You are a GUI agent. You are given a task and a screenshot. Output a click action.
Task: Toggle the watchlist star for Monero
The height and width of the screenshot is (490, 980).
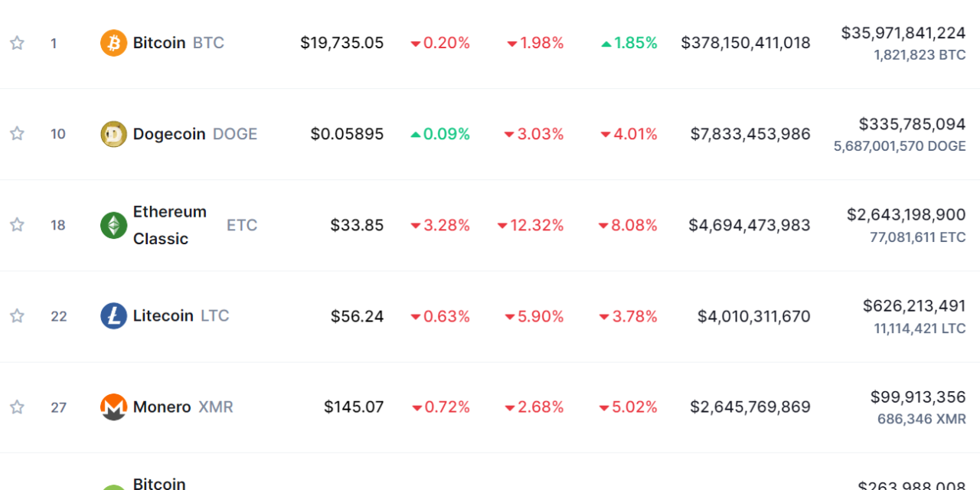pos(17,407)
